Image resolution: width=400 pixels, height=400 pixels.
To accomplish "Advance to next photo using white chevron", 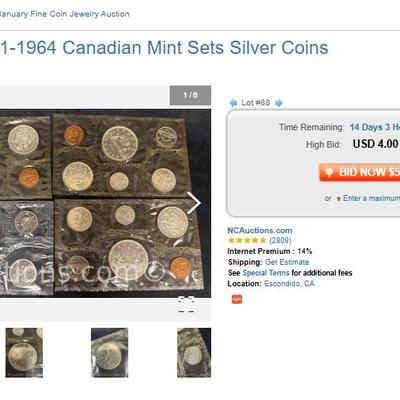I will pyautogui.click(x=194, y=203).
